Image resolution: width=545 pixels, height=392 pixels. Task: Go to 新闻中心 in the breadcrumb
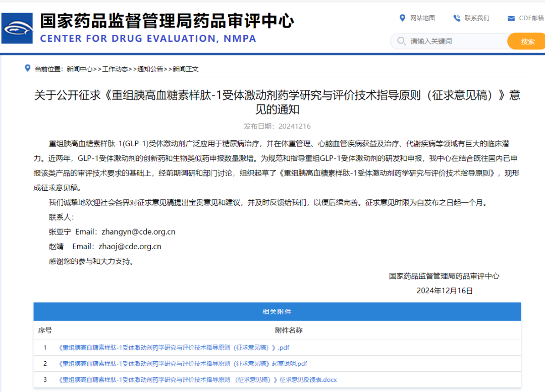80,69
